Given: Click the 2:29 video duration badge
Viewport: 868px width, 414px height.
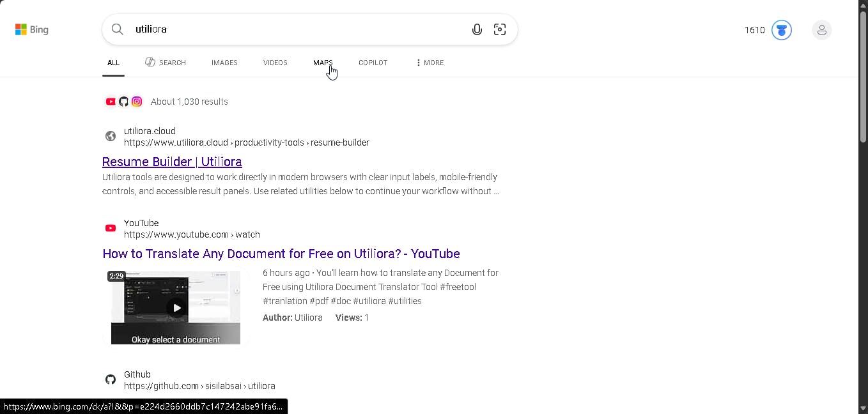Looking at the screenshot, I should pos(116,276).
